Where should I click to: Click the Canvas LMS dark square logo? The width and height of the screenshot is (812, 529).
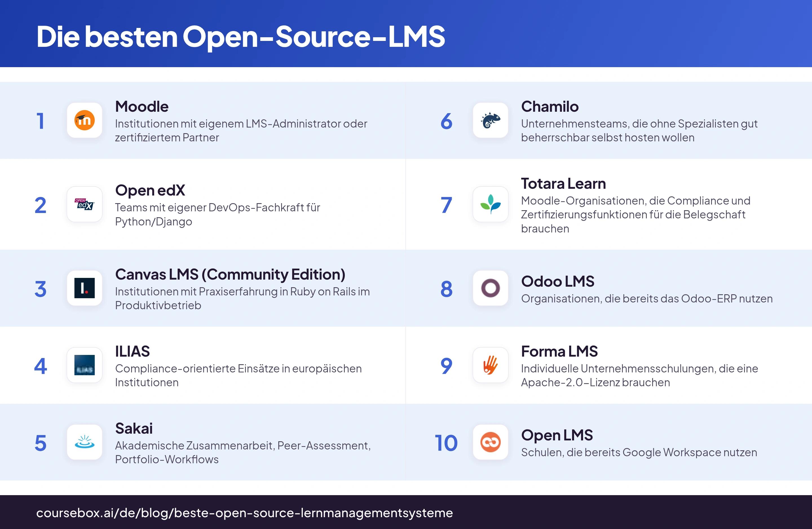pos(85,288)
